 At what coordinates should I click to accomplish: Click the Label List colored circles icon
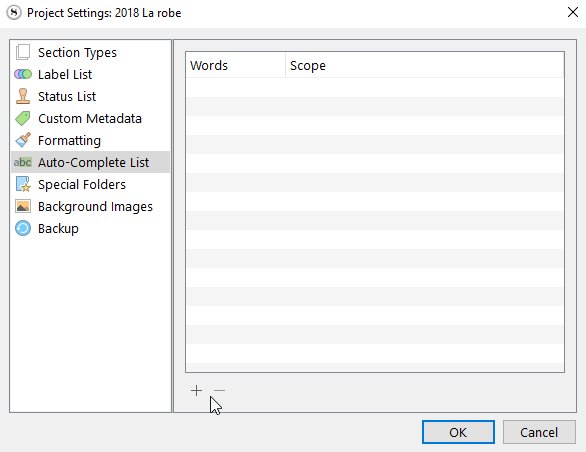point(23,74)
